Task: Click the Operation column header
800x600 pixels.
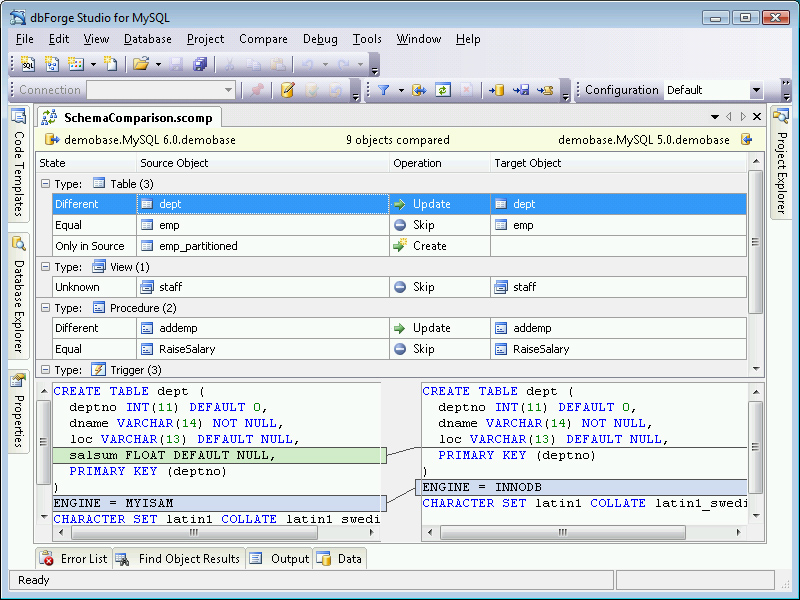Action: click(439, 163)
